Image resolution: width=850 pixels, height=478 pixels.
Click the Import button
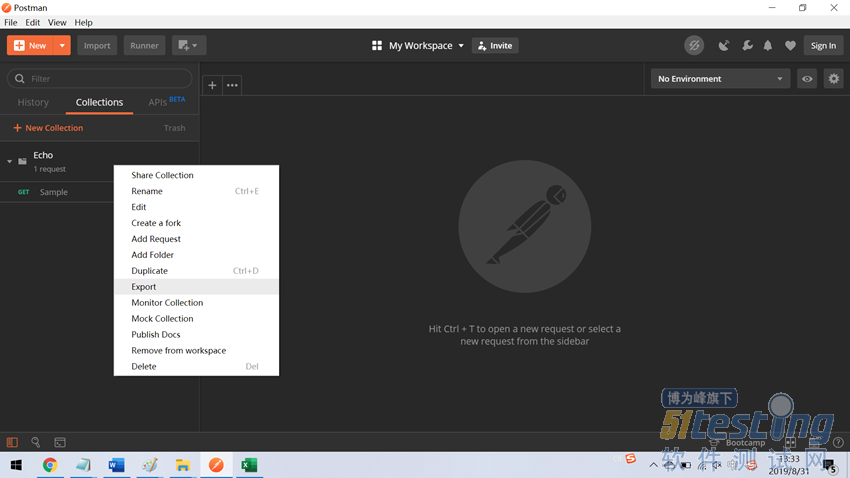click(97, 46)
